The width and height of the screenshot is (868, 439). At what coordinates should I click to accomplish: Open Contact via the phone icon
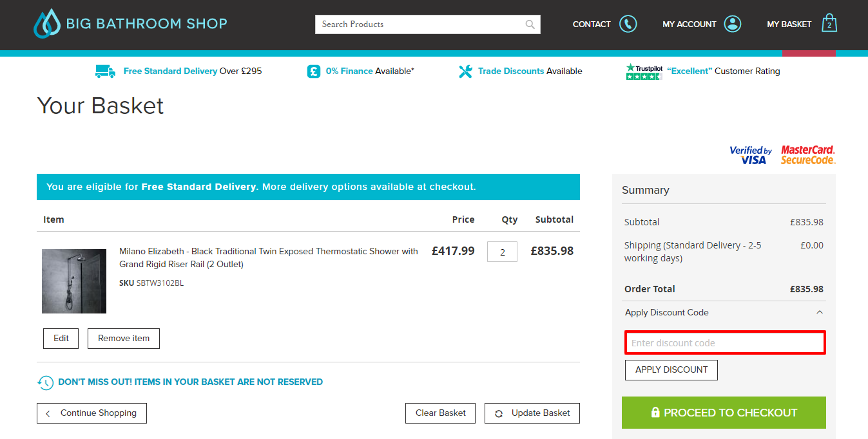(628, 24)
